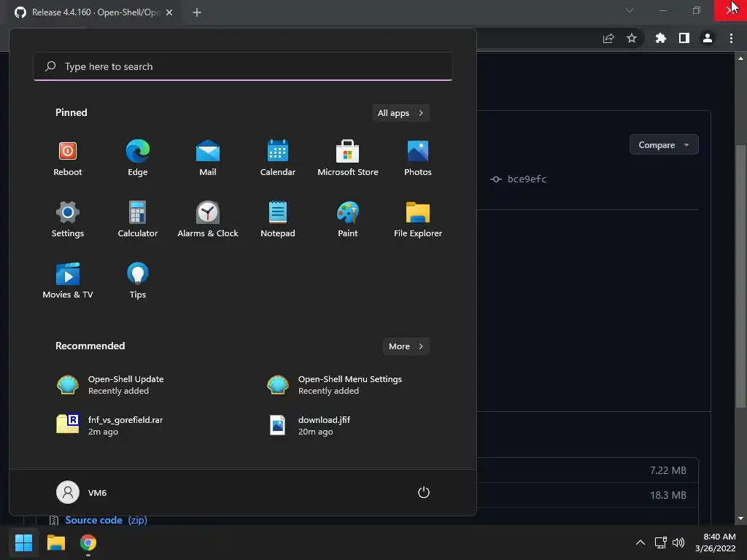Viewport: 747px width, 560px height.
Task: Click the Start menu power button
Action: click(x=424, y=492)
